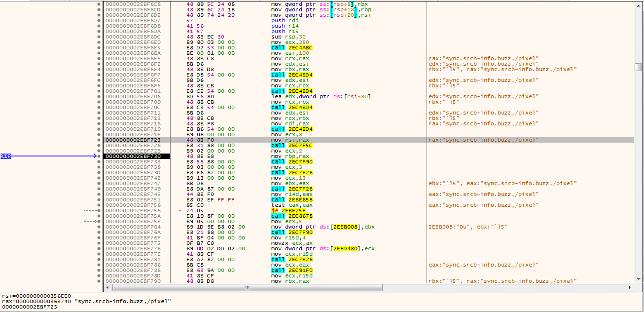Click opcode bytes 74 05
644x312 pixels.
(x=195, y=210)
